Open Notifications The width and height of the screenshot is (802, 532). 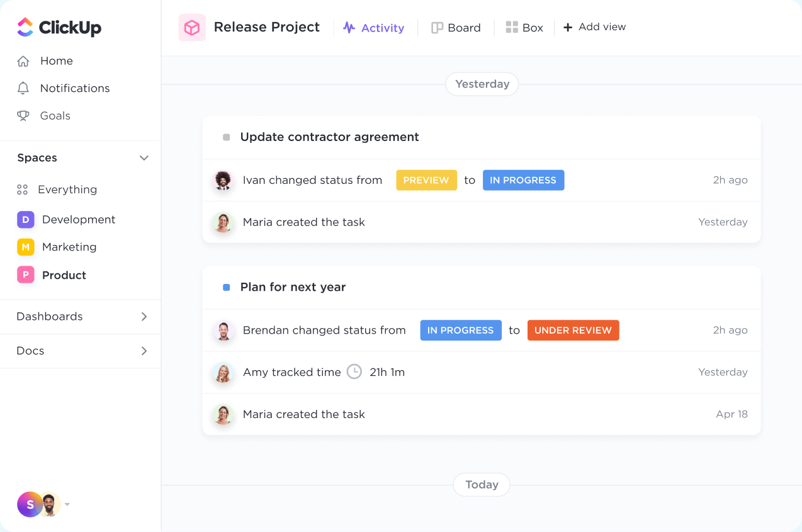[75, 88]
